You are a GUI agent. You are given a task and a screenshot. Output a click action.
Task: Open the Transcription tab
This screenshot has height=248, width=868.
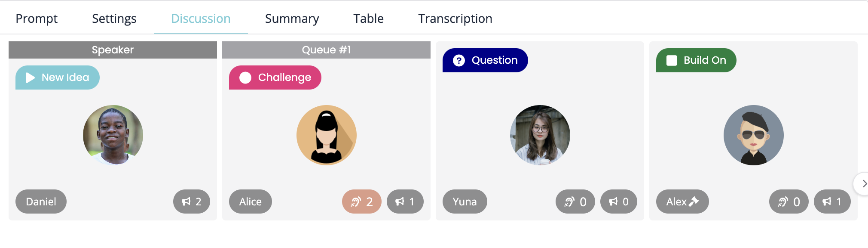tap(455, 19)
